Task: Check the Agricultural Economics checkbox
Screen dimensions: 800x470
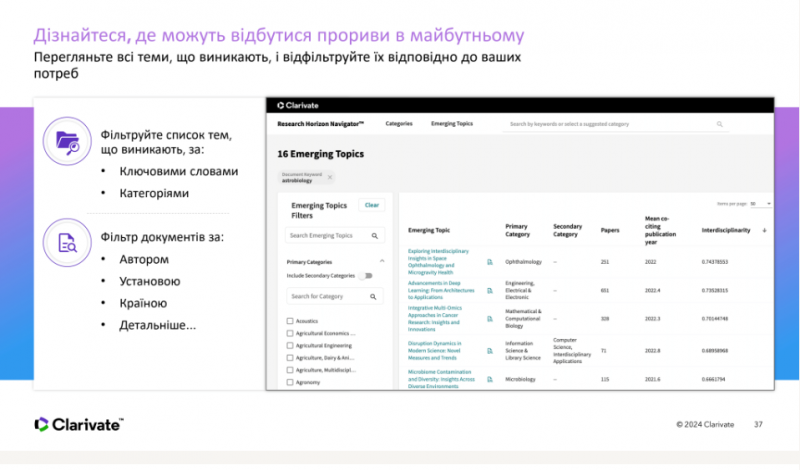Action: pyautogui.click(x=290, y=333)
